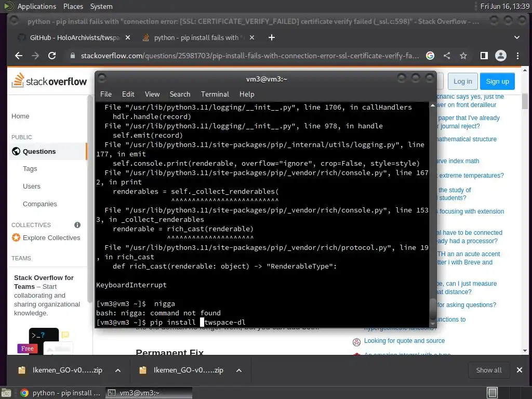Expand options for first Ikemen_GO download
The image size is (532, 399).
point(118,370)
